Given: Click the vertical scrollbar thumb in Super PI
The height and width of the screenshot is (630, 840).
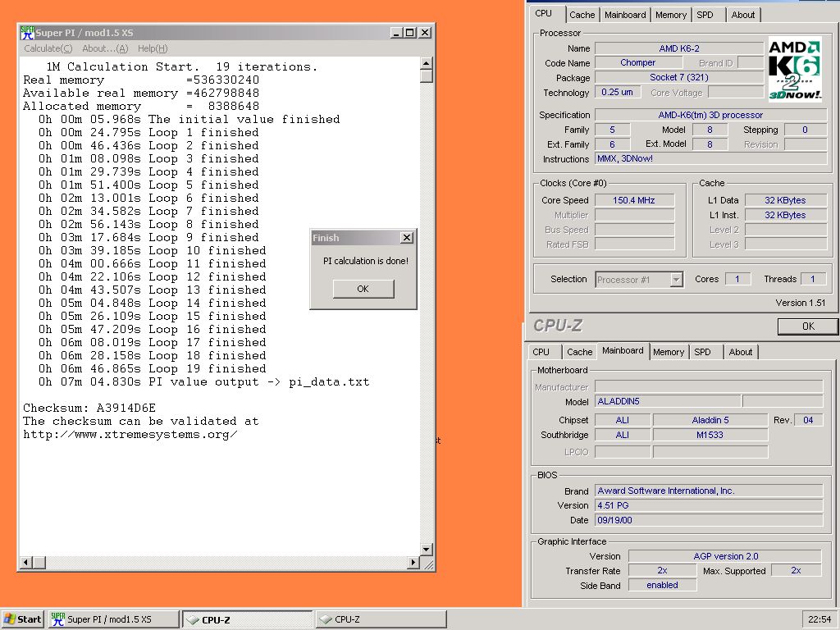Looking at the screenshot, I should (x=426, y=76).
